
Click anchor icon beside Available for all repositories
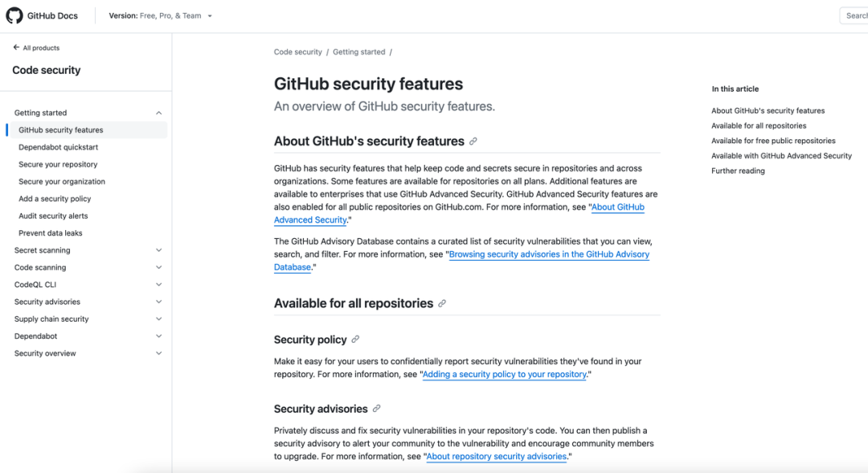(x=442, y=303)
